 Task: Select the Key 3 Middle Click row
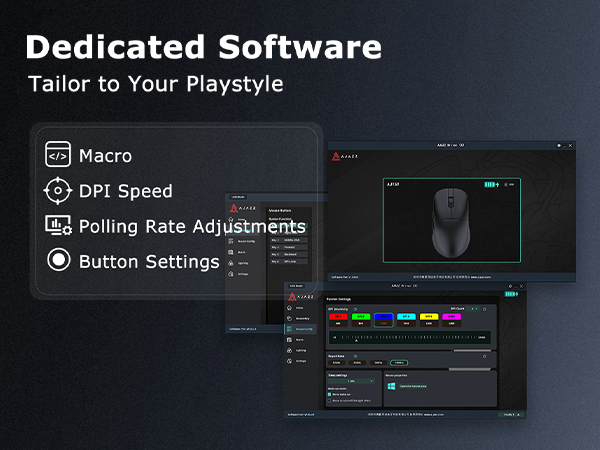(x=289, y=240)
